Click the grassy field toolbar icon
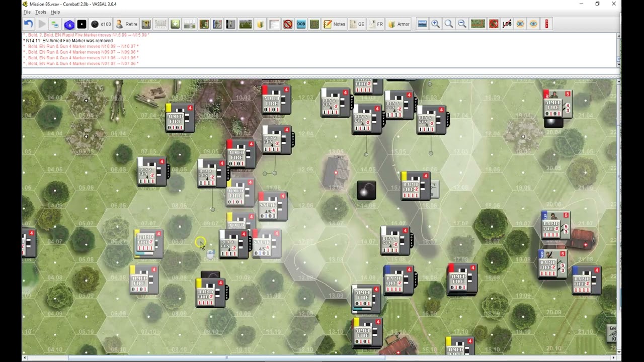The image size is (644, 362). pyautogui.click(x=245, y=24)
